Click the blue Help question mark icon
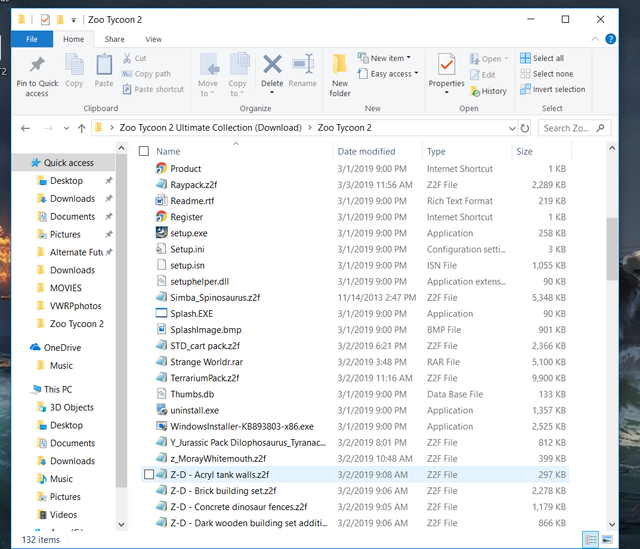640x549 pixels. [x=611, y=39]
